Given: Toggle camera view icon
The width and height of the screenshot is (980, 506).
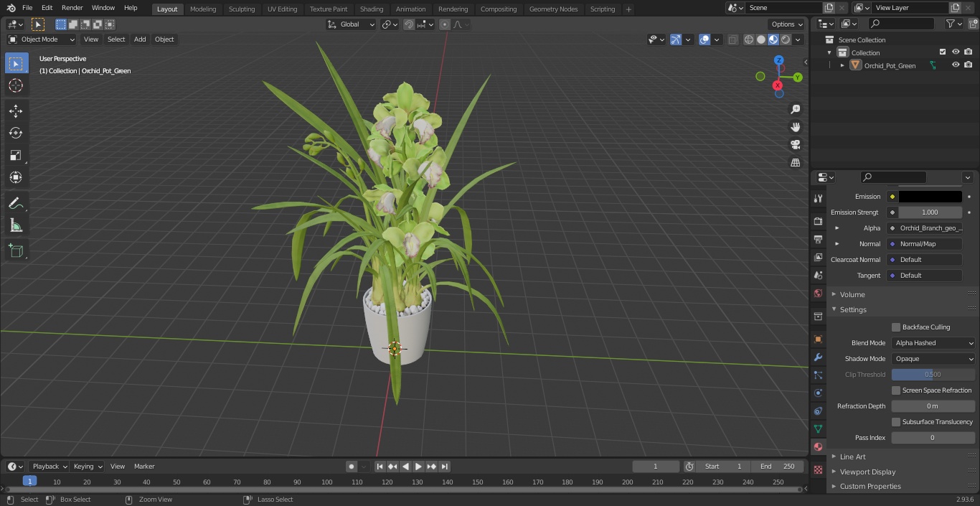Looking at the screenshot, I should [x=795, y=144].
